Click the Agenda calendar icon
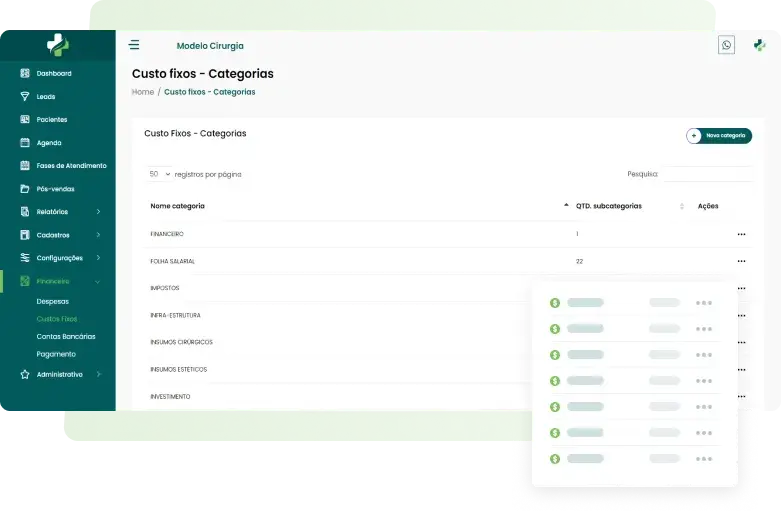This screenshot has height=511, width=781. (x=25, y=143)
